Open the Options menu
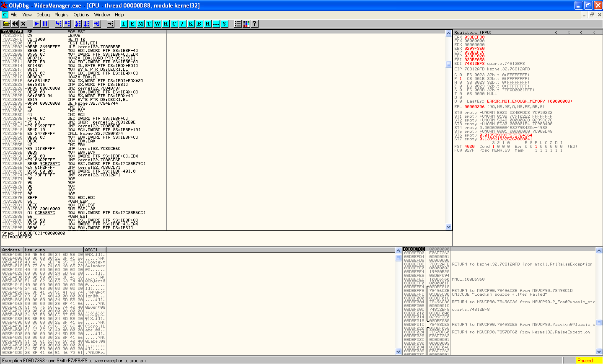Screen dimensions: 603x364 [x=81, y=15]
